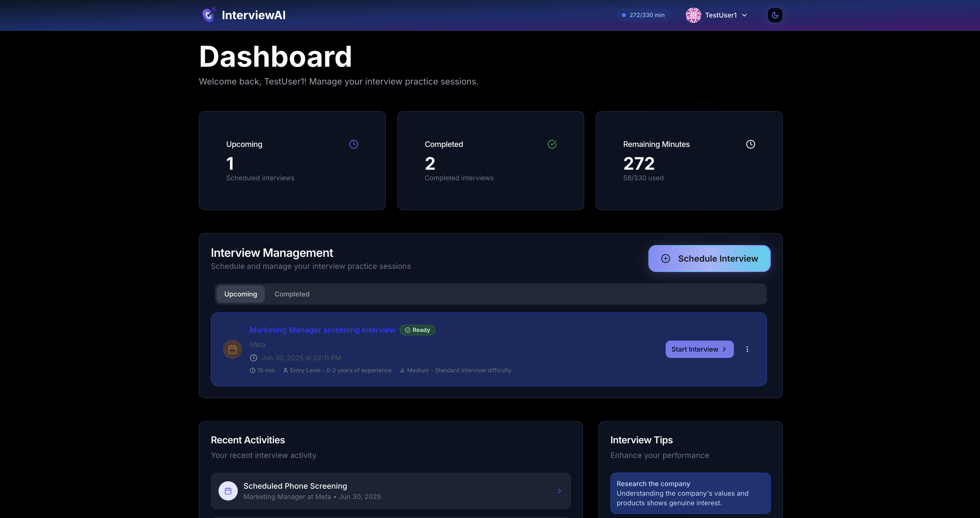
Task: Click the InterviewAI target logo icon
Action: pos(208,15)
